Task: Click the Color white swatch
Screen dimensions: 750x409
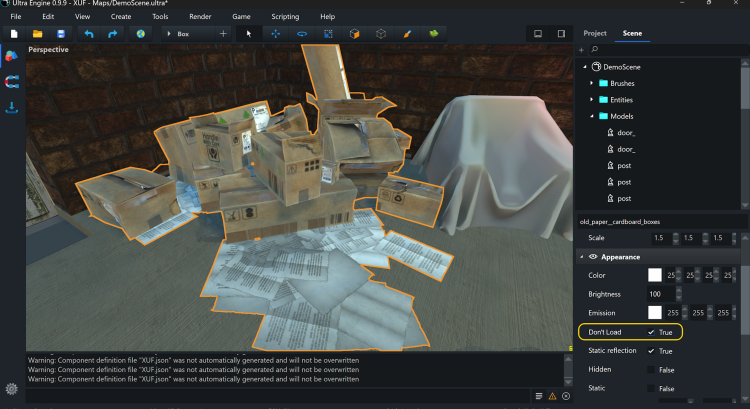Action: tap(655, 275)
